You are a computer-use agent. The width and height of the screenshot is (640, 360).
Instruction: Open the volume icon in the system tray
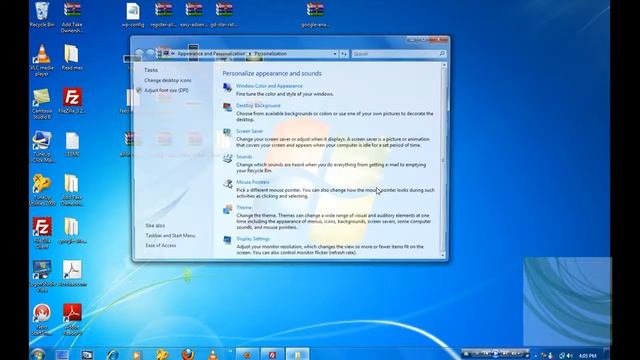pyautogui.click(x=569, y=356)
